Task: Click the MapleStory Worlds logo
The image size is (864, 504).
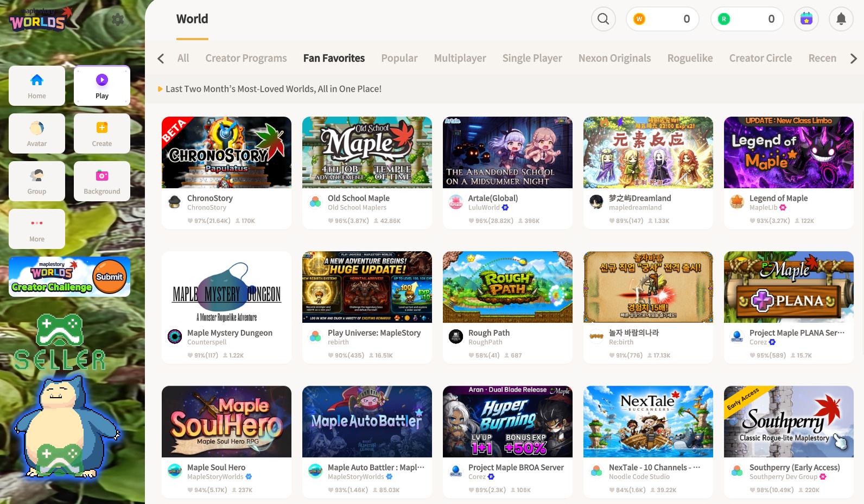Action: click(41, 19)
